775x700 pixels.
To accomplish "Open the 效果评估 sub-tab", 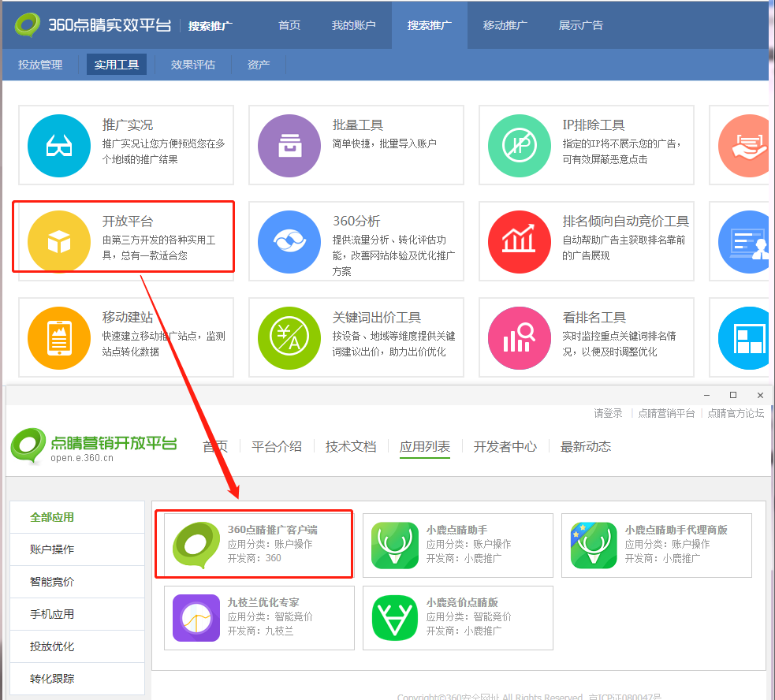I will 192,65.
